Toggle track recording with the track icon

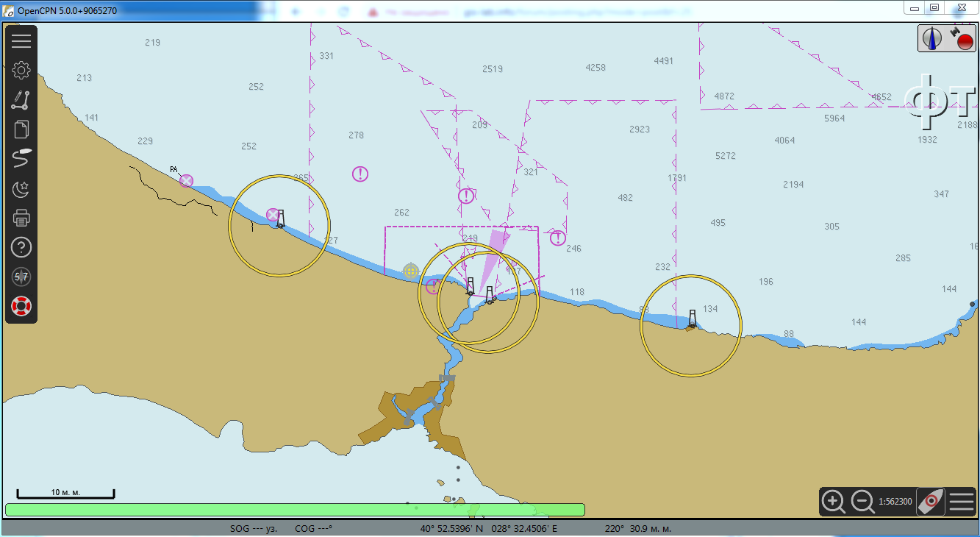(21, 158)
